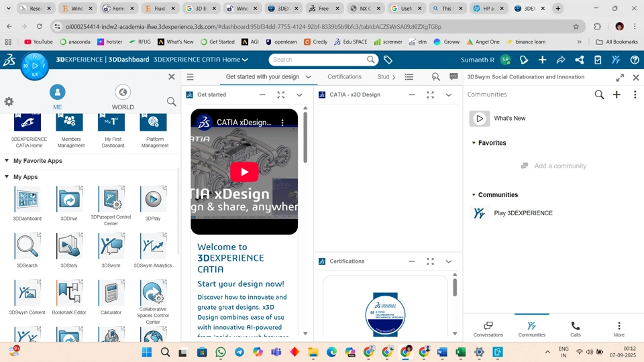Expand the 3DSwym panel to full view

[620, 78]
